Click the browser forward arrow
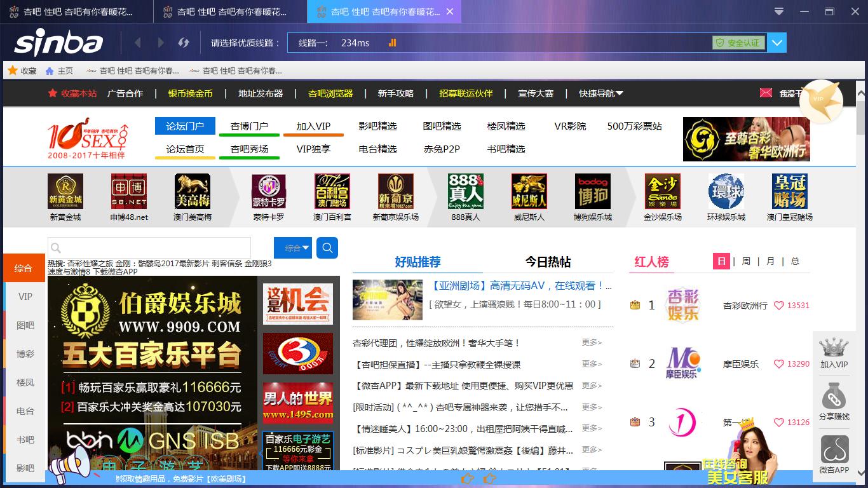Viewport: 868px width, 488px height. click(x=161, y=43)
